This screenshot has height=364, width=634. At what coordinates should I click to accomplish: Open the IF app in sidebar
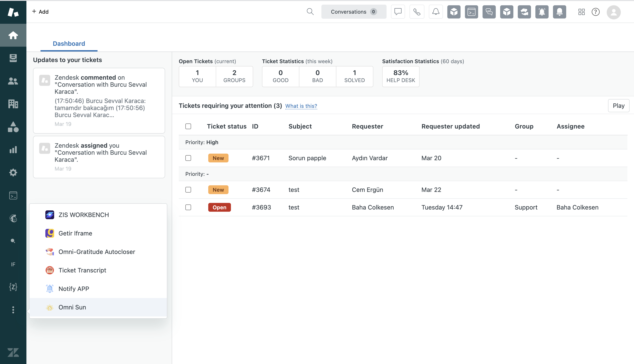pyautogui.click(x=13, y=264)
